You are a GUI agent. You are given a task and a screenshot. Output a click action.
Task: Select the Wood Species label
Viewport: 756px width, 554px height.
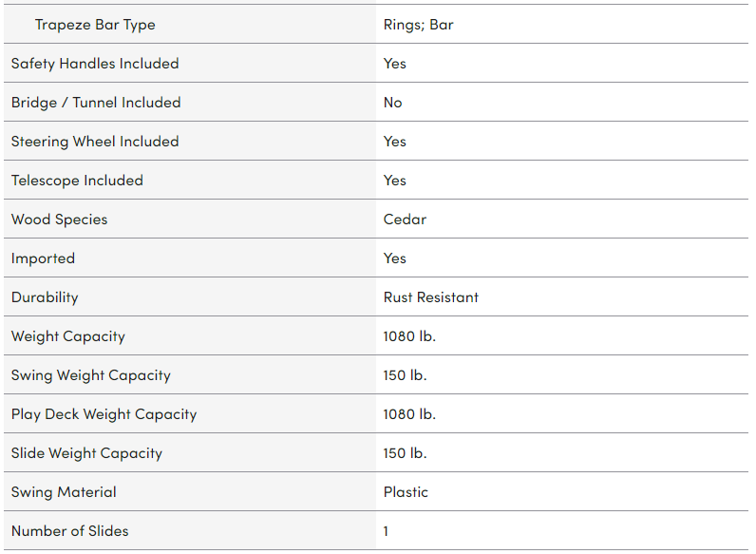pos(60,220)
